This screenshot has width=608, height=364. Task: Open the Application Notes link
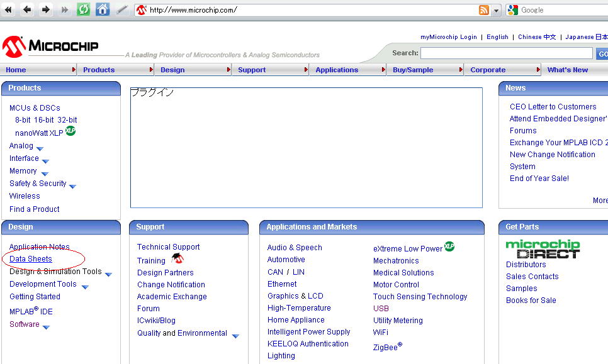[40, 246]
